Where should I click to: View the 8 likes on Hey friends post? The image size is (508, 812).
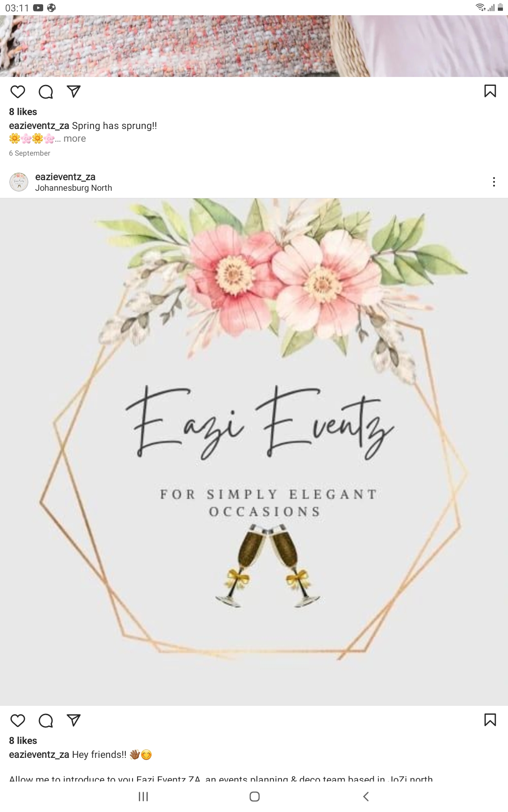pos(23,741)
